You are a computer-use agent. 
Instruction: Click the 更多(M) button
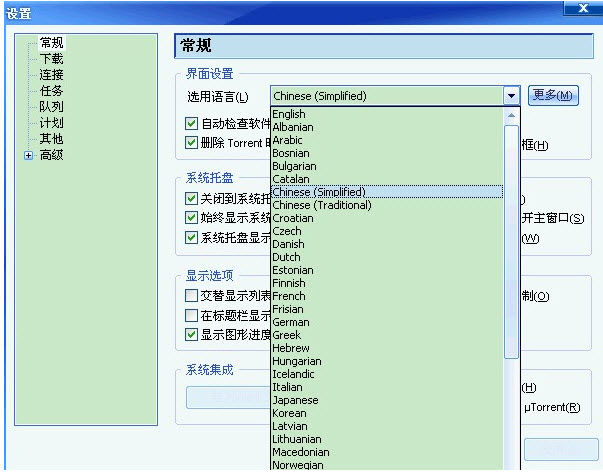[x=553, y=96]
